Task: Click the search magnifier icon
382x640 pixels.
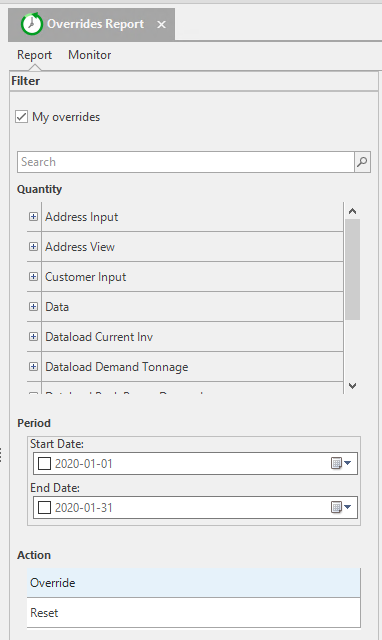Action: pyautogui.click(x=362, y=162)
